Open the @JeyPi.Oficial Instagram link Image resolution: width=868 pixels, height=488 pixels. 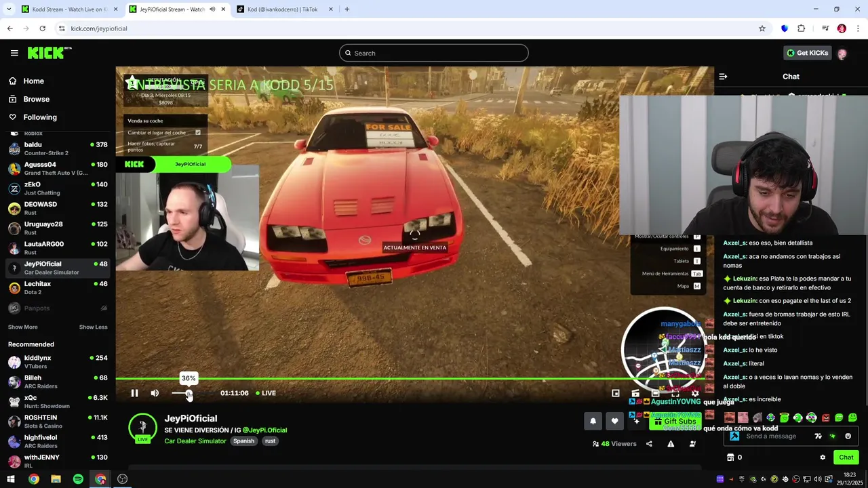coord(264,430)
